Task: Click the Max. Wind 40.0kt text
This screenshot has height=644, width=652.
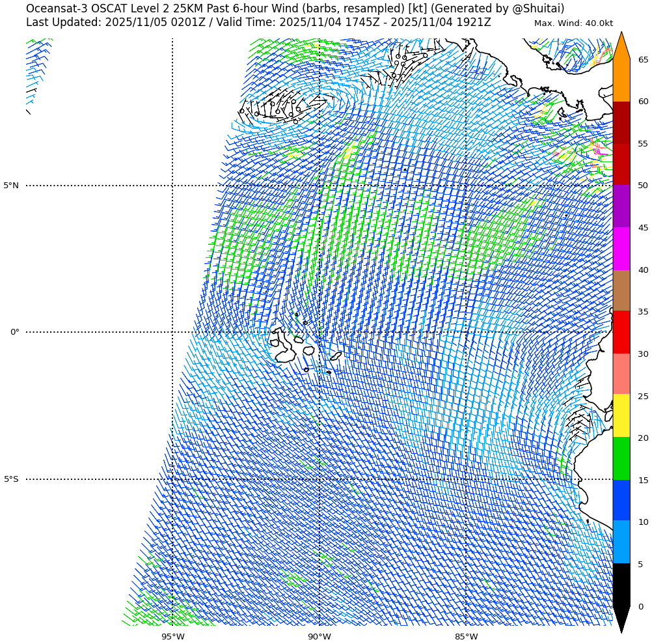Action: pos(573,23)
